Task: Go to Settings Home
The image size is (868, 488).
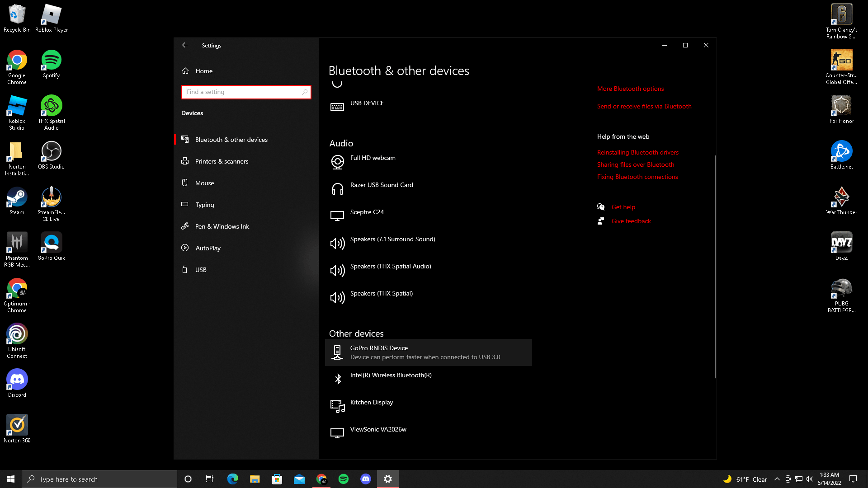Action: [204, 71]
